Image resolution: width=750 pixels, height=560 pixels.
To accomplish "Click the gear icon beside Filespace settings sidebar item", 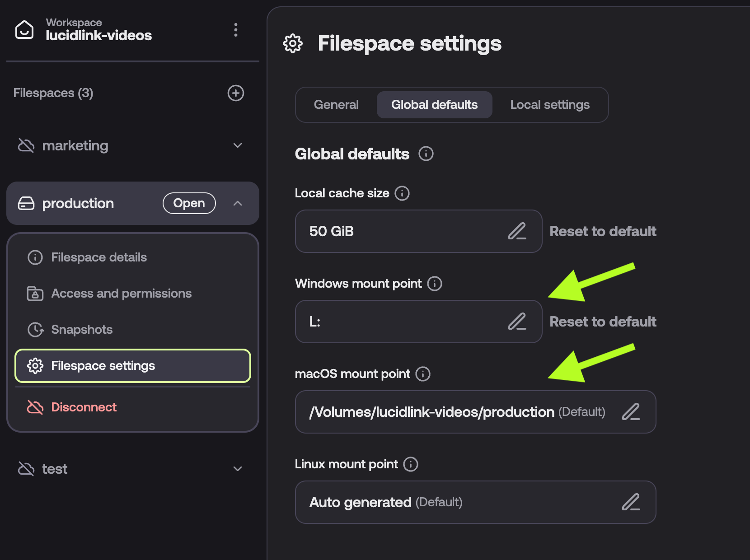I will (35, 366).
